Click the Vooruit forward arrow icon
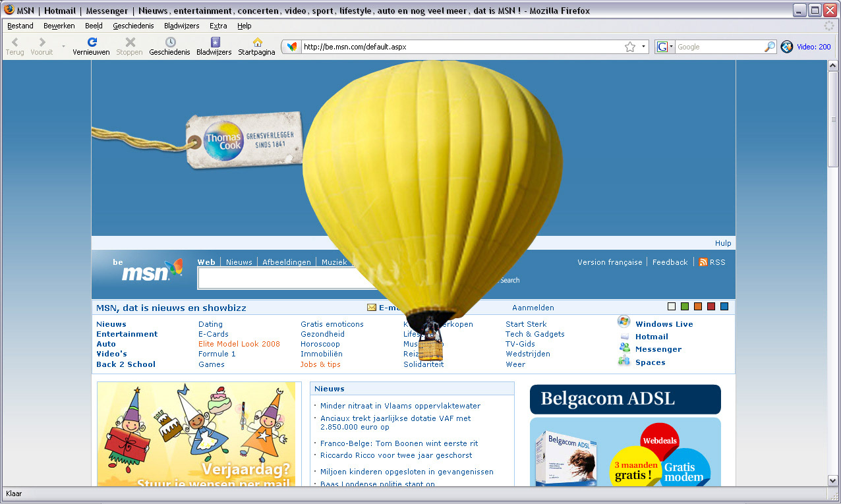 (42, 42)
